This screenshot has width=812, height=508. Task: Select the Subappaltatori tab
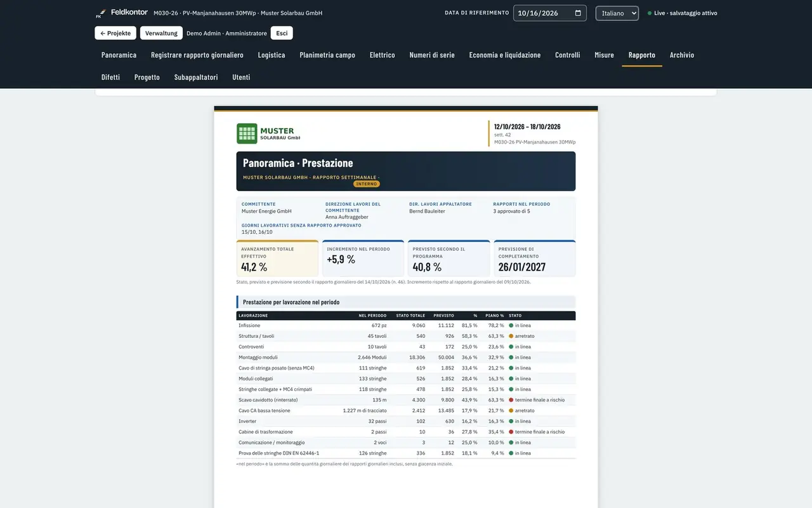click(x=196, y=77)
